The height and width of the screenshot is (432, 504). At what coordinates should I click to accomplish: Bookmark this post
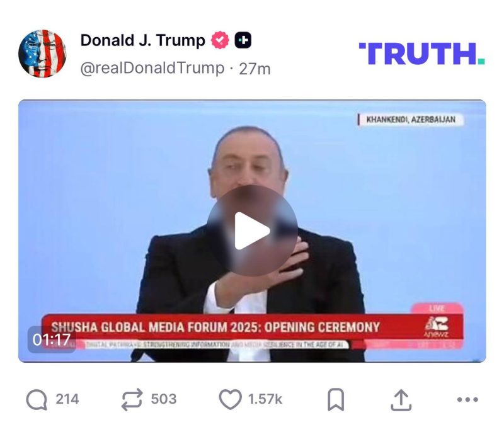[x=336, y=399]
